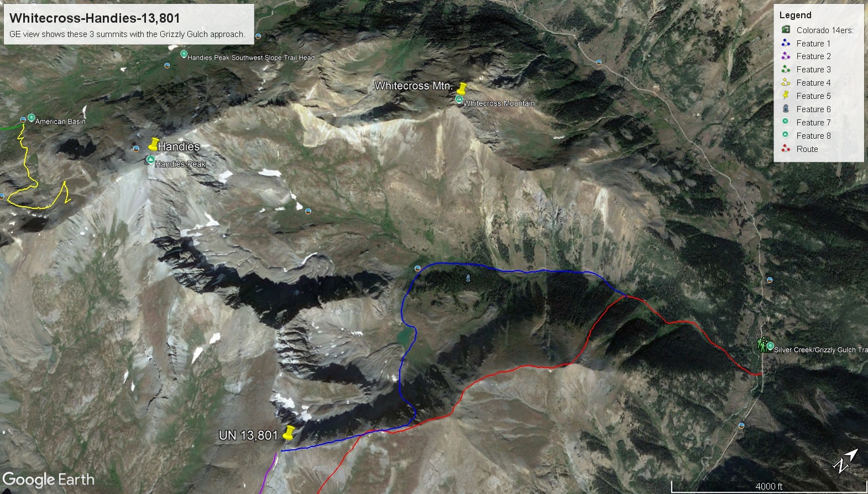Choose the Route red path legend entry
The height and width of the screenshot is (494, 868).
click(799, 149)
